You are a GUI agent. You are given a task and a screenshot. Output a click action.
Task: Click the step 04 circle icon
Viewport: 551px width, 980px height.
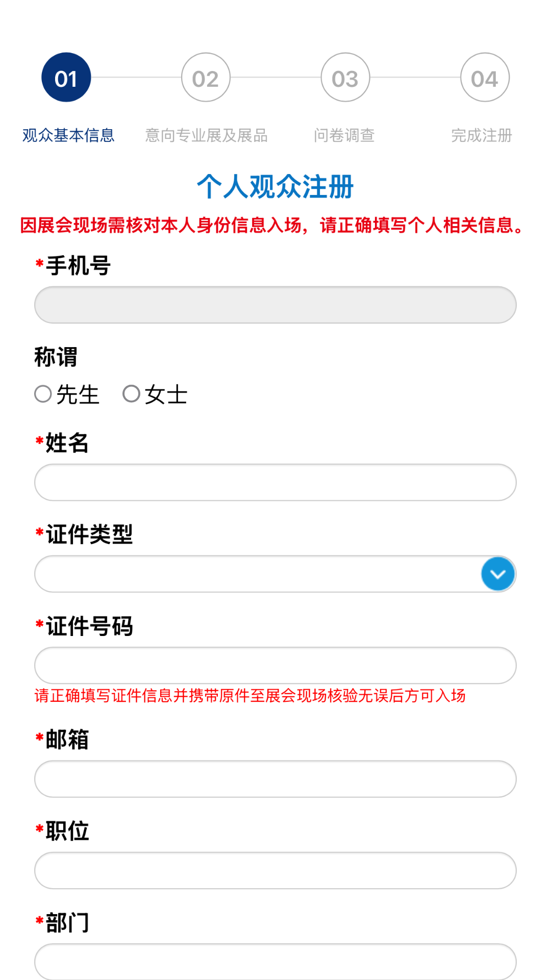[x=485, y=78]
